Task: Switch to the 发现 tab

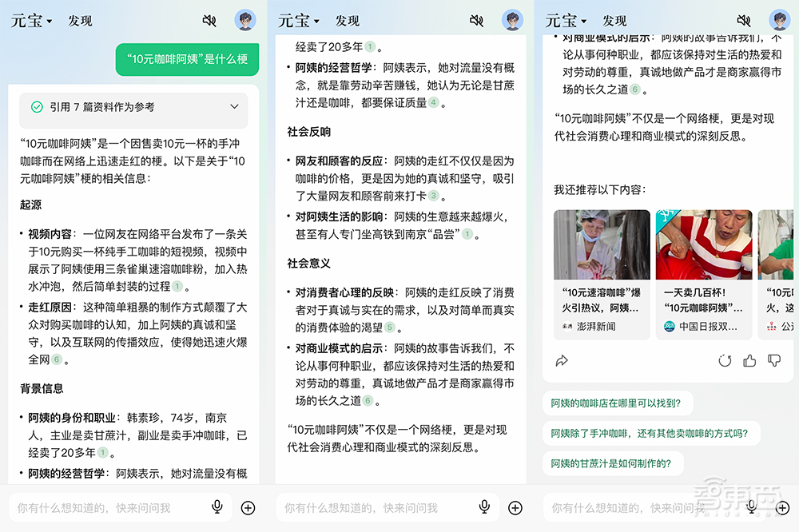Action: 79,21
